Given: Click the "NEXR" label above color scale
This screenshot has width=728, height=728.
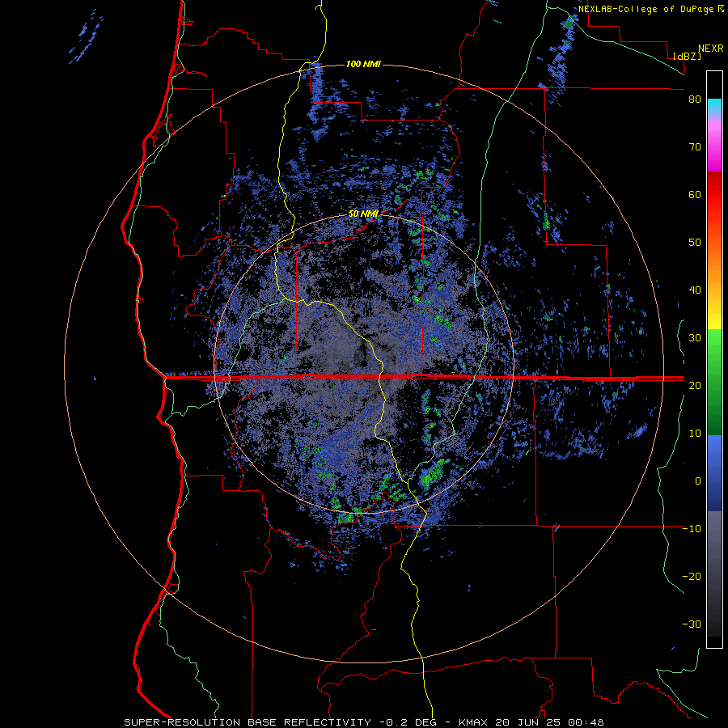Looking at the screenshot, I should 711,49.
